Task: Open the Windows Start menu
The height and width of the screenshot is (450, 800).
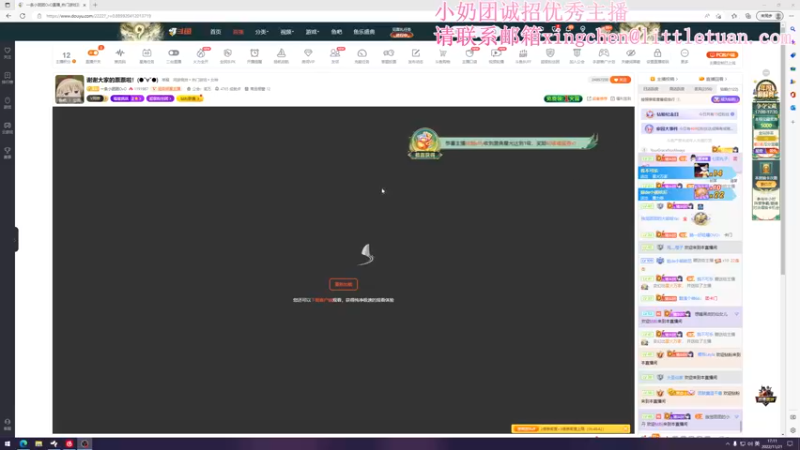Action: coord(7,444)
